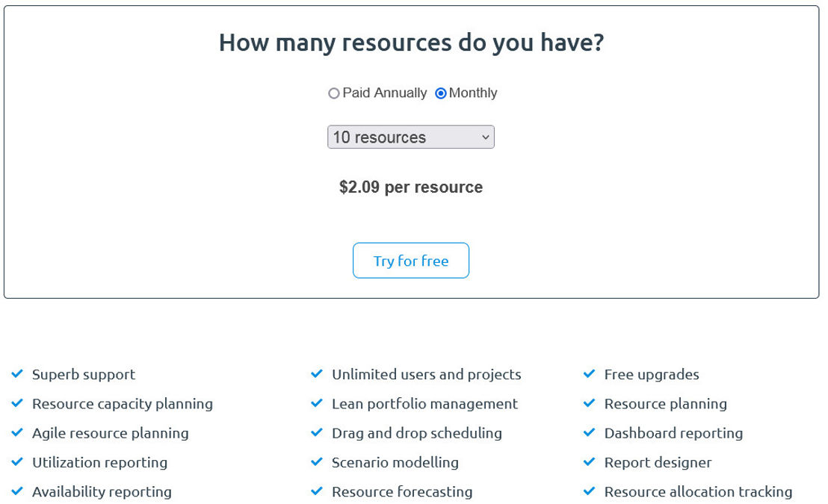This screenshot has width=828, height=504.
Task: Click checkmark next to Resource allocation tracking
Action: pos(590,491)
